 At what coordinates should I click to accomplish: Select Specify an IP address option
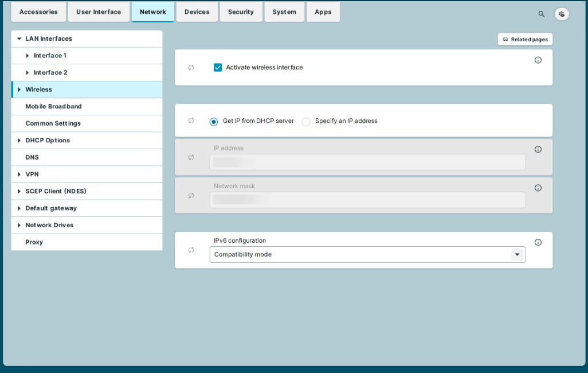point(306,122)
